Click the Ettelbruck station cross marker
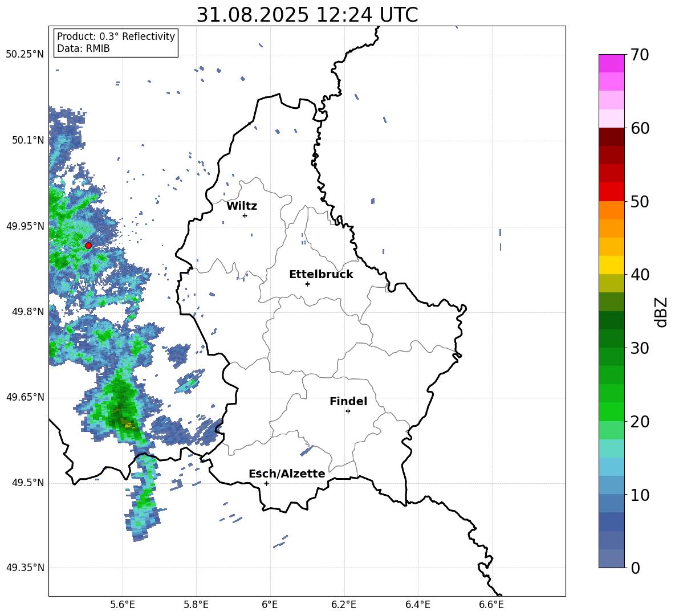The height and width of the screenshot is (616, 675). [307, 284]
